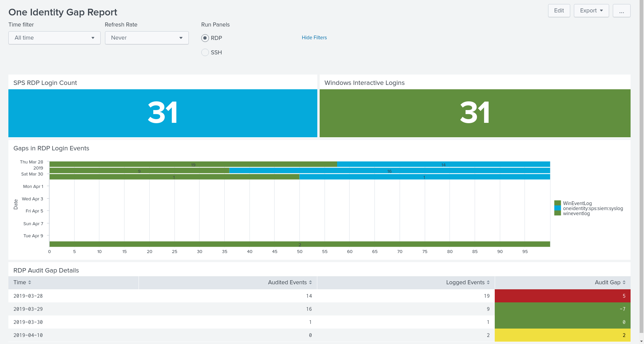Click the SPS RDP Login Count value
This screenshot has width=644, height=344.
click(163, 113)
